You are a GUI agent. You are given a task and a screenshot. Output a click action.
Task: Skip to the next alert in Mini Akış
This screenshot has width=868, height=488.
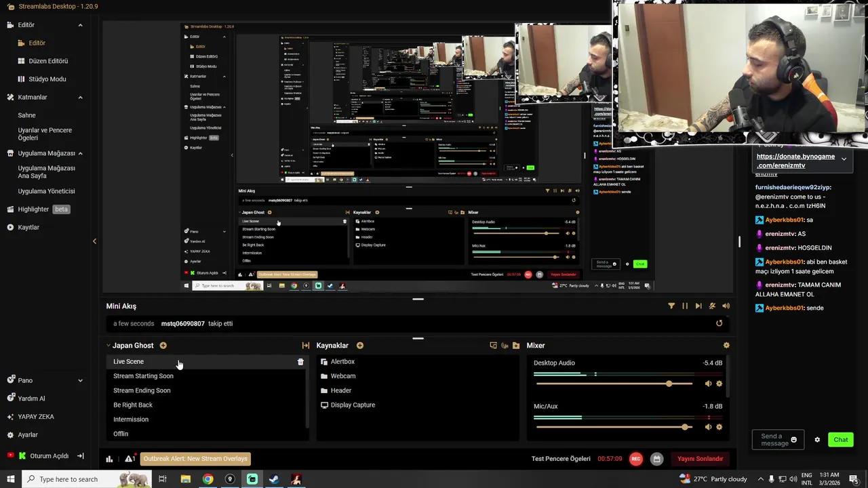(x=698, y=306)
